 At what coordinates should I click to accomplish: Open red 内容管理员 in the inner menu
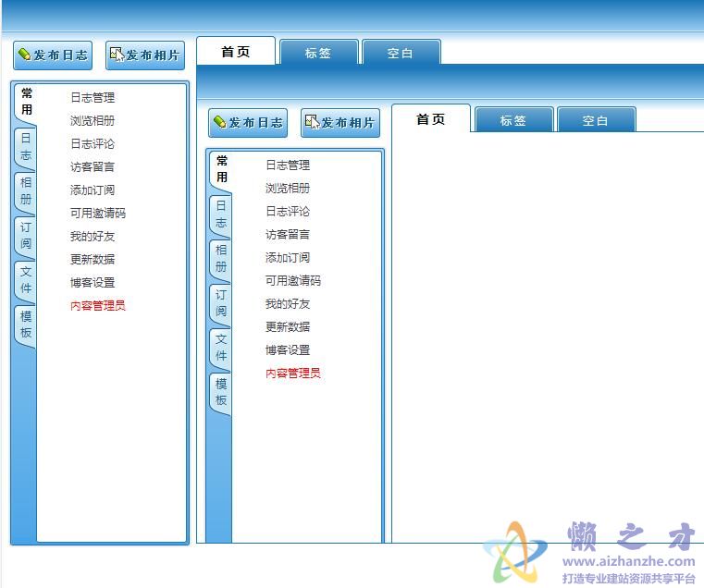(293, 373)
